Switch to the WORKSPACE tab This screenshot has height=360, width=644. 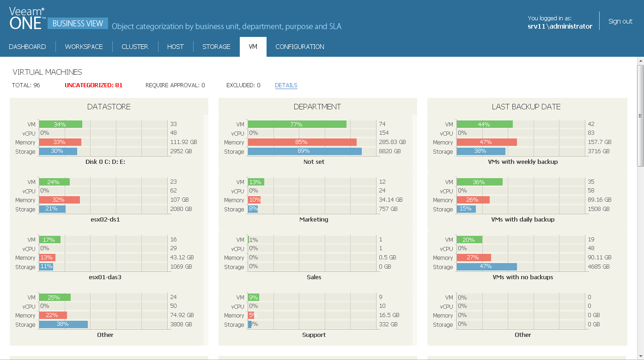84,47
